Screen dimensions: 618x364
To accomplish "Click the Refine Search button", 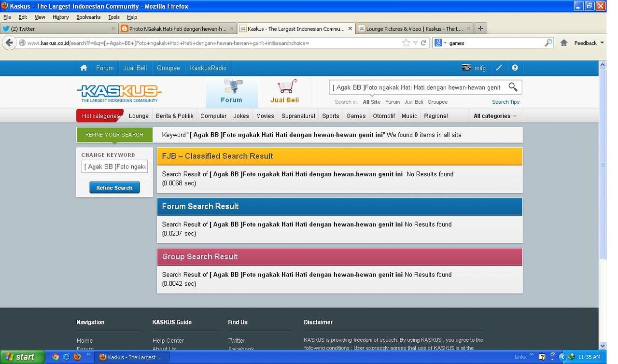I will [x=114, y=187].
